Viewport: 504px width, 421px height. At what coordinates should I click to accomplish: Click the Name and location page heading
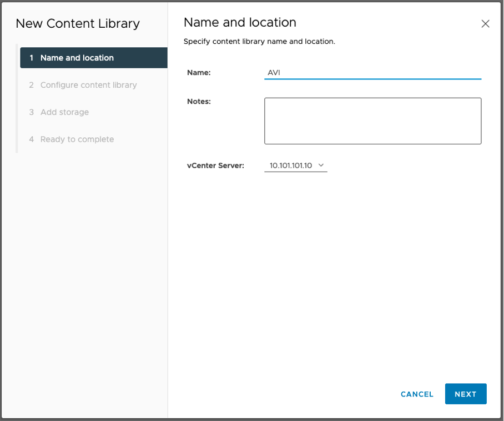[x=240, y=22]
